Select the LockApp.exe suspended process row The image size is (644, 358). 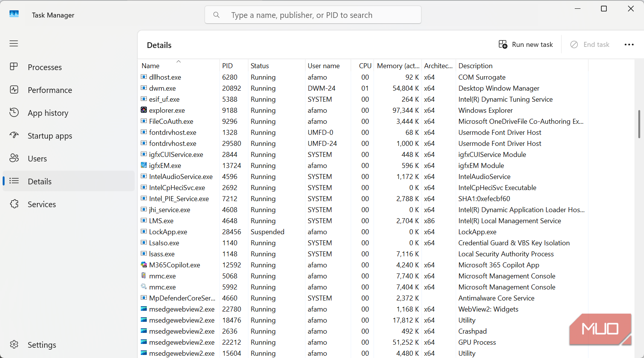(x=363, y=232)
